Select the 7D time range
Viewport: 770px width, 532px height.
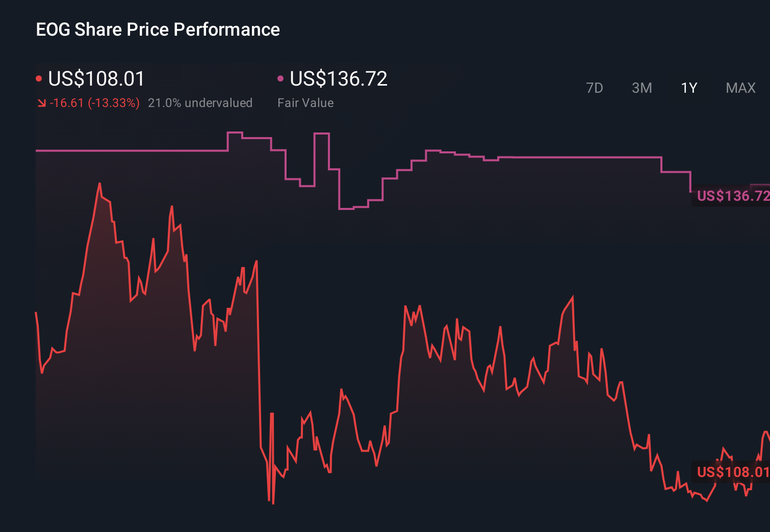coord(595,88)
